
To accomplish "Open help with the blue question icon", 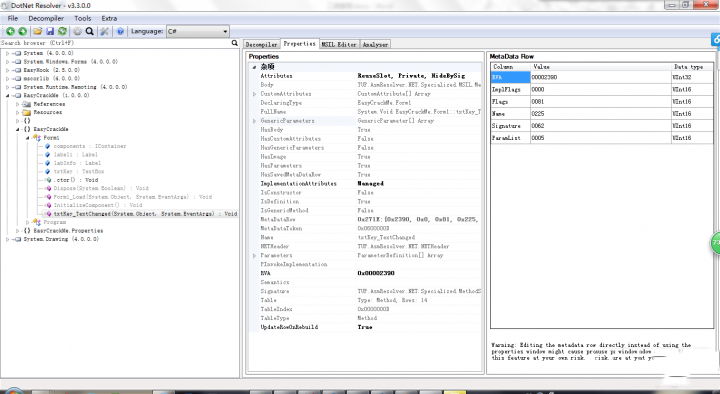I will (120, 31).
